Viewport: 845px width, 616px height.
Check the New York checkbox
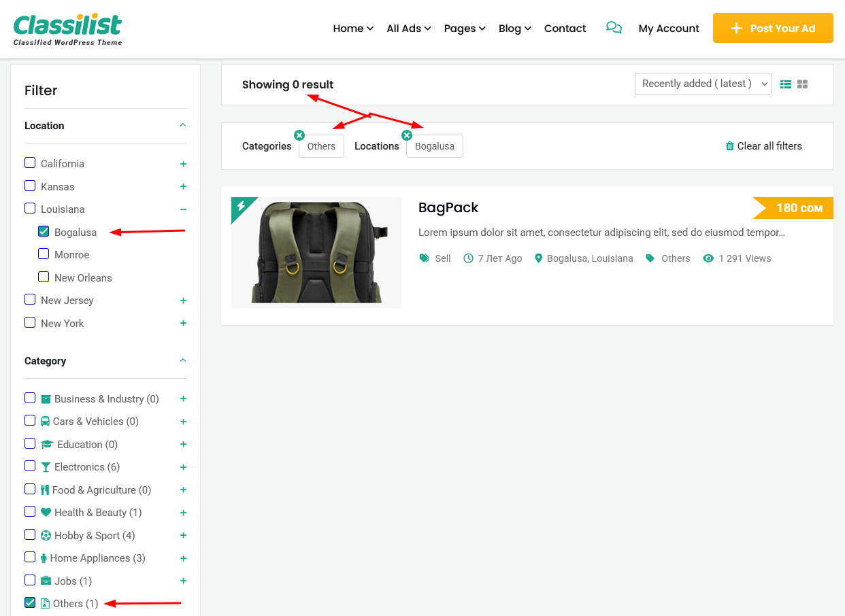[x=30, y=322]
